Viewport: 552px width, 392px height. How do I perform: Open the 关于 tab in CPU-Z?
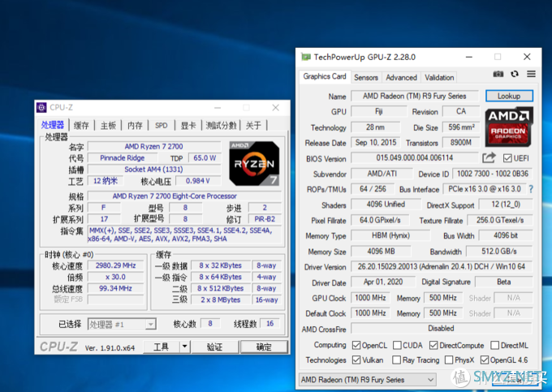[253, 125]
